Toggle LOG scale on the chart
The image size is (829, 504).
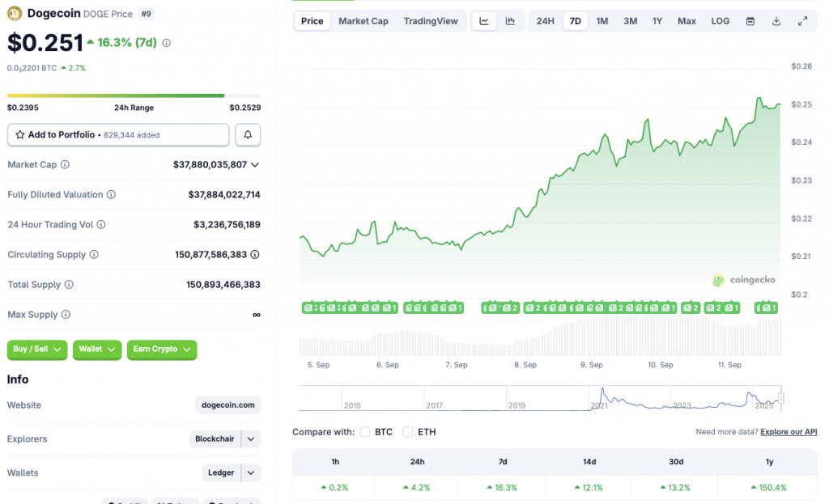720,21
